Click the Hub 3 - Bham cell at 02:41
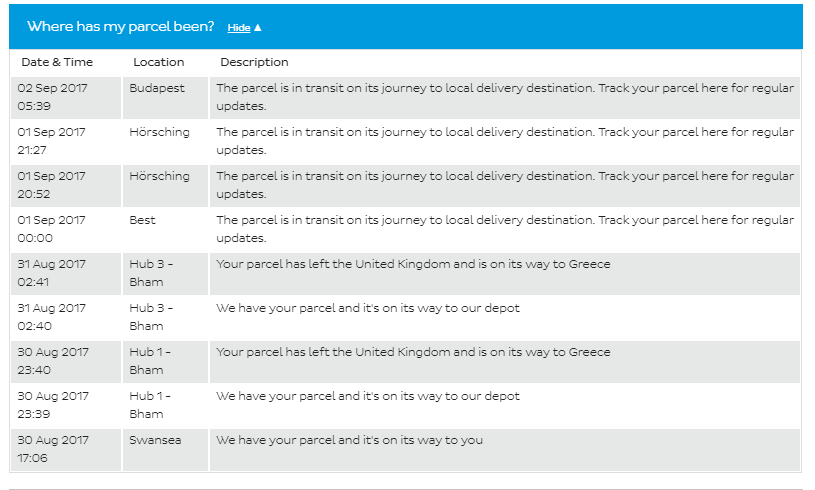815x490 pixels. tap(165, 274)
